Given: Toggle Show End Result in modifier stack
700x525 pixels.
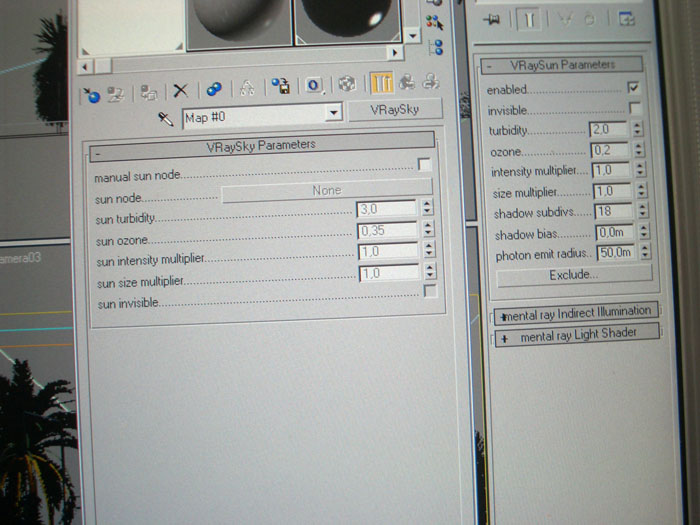Looking at the screenshot, I should tap(529, 20).
